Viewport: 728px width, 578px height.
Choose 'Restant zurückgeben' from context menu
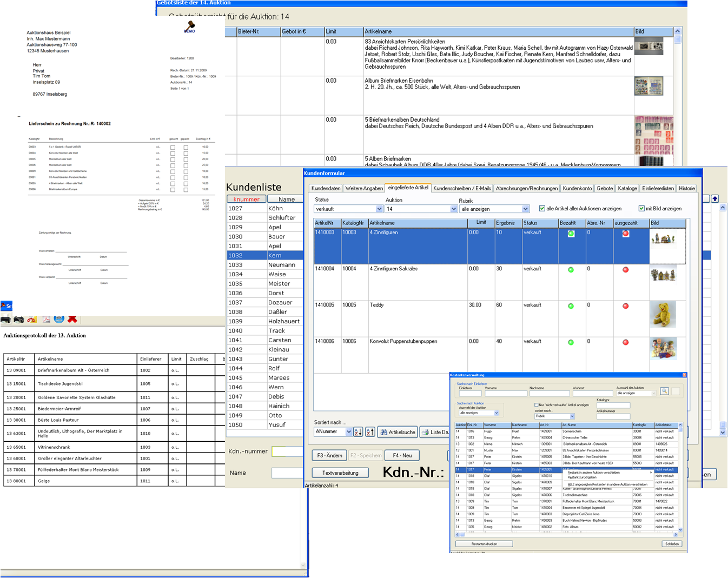click(x=582, y=477)
